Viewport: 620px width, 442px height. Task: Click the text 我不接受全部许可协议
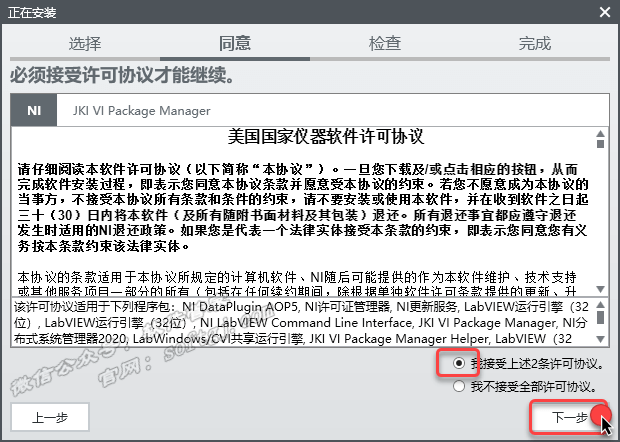tap(534, 386)
